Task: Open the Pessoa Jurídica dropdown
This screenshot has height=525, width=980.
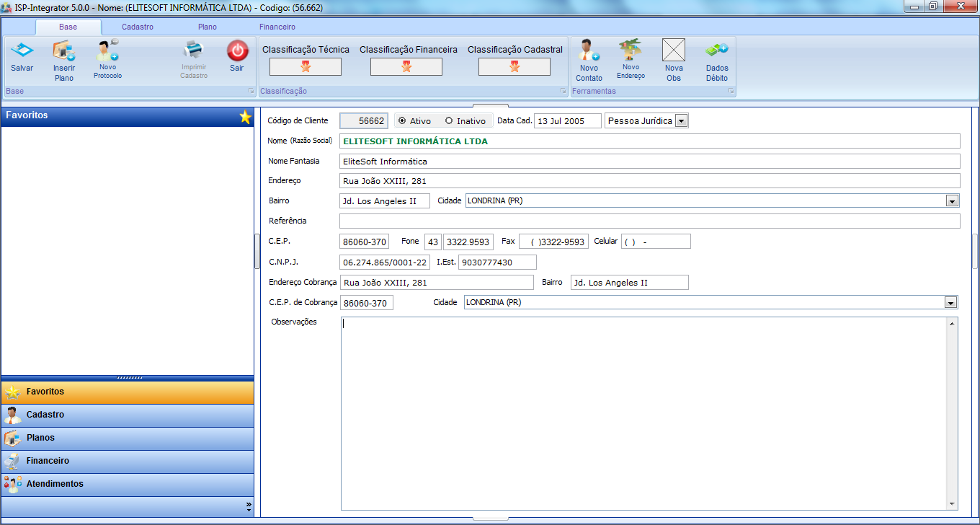Action: point(681,121)
